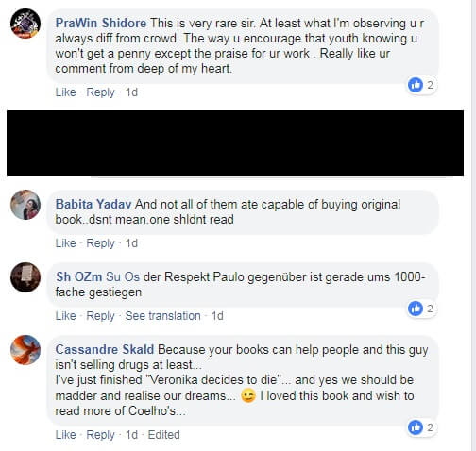The width and height of the screenshot is (476, 451).
Task: Open Babita Yadav's profile avatar
Action: [x=25, y=205]
